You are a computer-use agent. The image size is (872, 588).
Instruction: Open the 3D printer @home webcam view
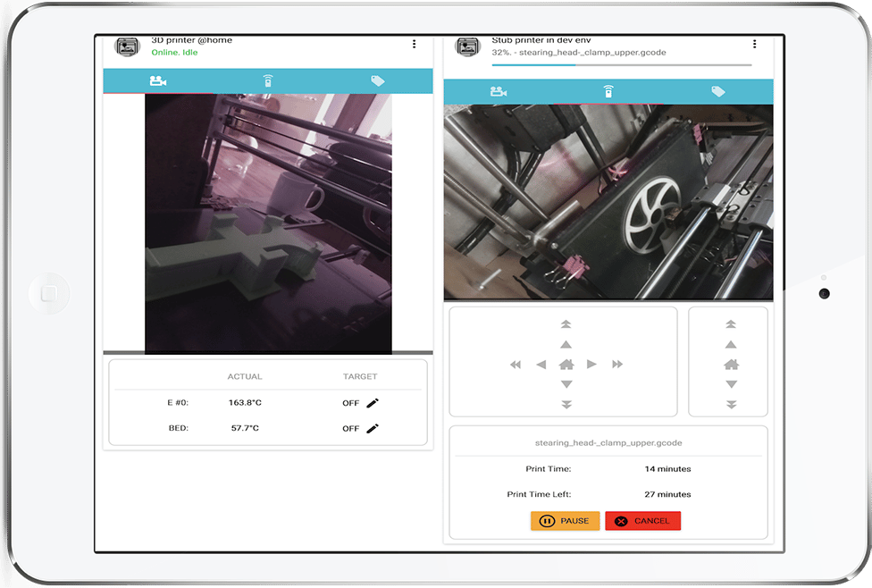(268, 223)
